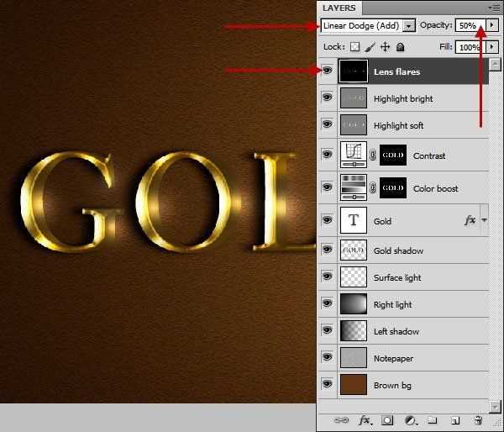Switch to the LAYERS tab
The image size is (504, 432).
click(x=339, y=8)
